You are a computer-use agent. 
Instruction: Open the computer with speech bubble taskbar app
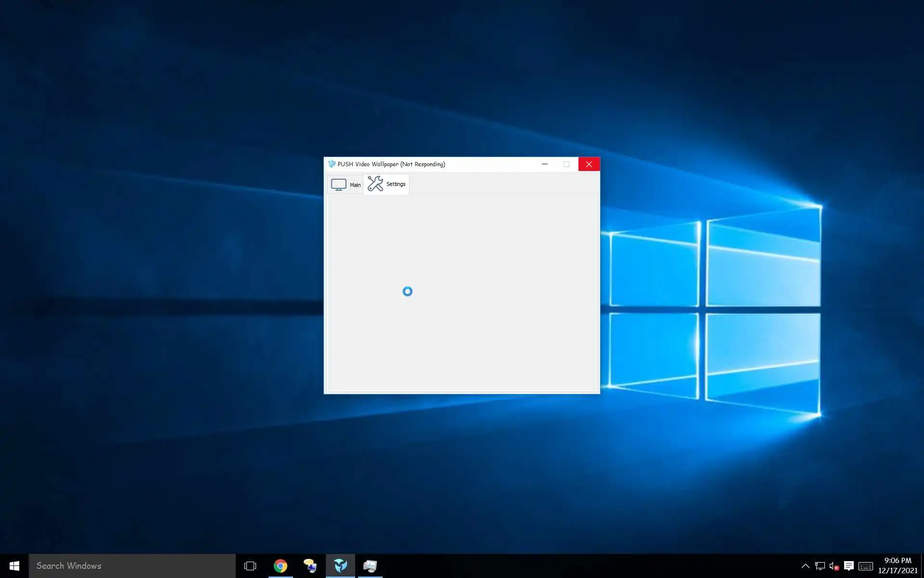point(310,566)
